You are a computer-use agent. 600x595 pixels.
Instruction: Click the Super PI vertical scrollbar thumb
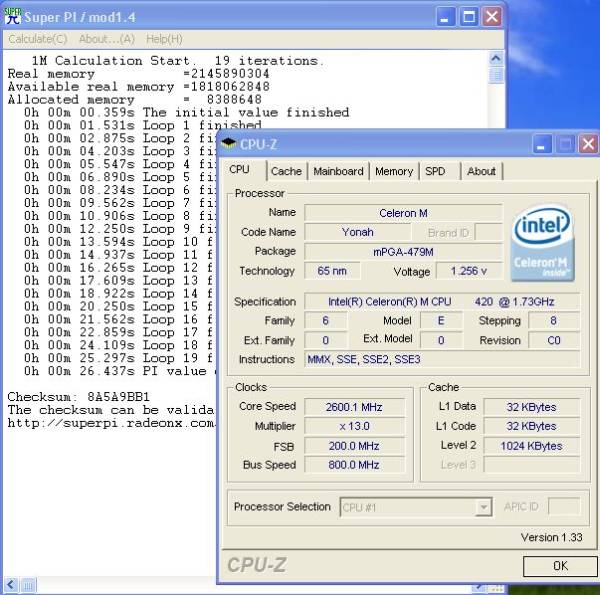496,75
